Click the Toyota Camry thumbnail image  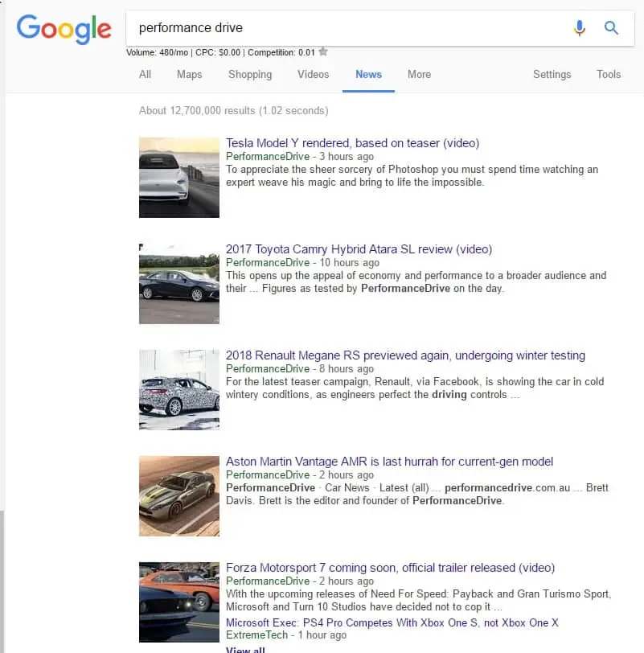[x=179, y=284]
